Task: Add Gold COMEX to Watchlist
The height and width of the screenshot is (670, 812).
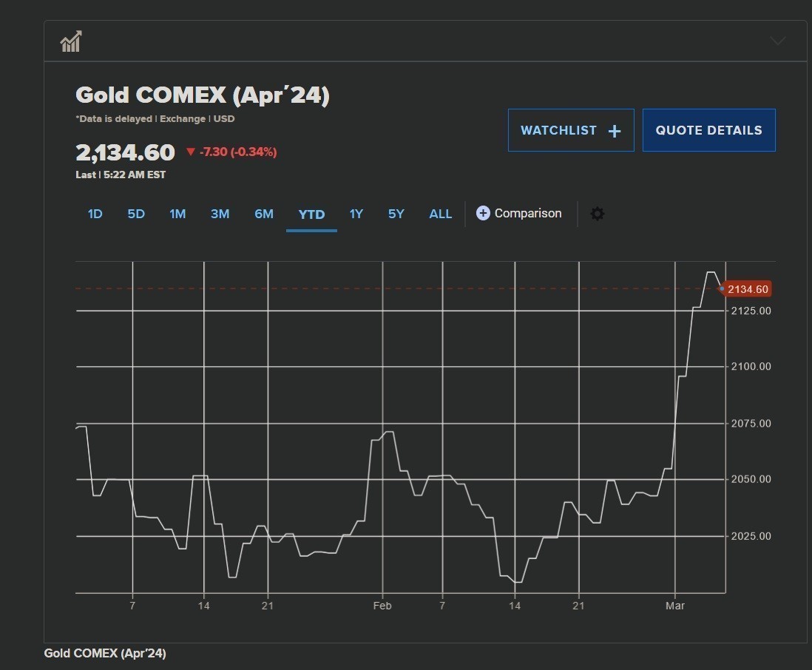Action: [x=570, y=130]
